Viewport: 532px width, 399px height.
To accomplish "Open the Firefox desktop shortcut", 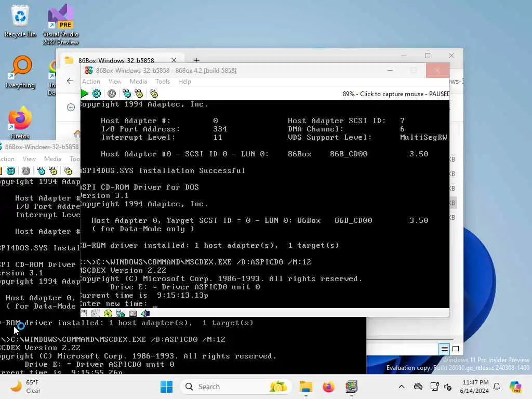I will coord(20,123).
